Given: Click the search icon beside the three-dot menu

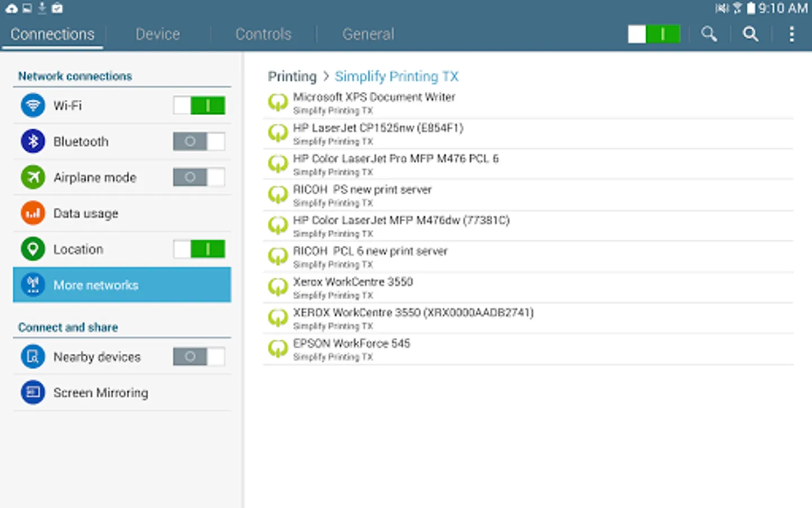Looking at the screenshot, I should click(751, 34).
